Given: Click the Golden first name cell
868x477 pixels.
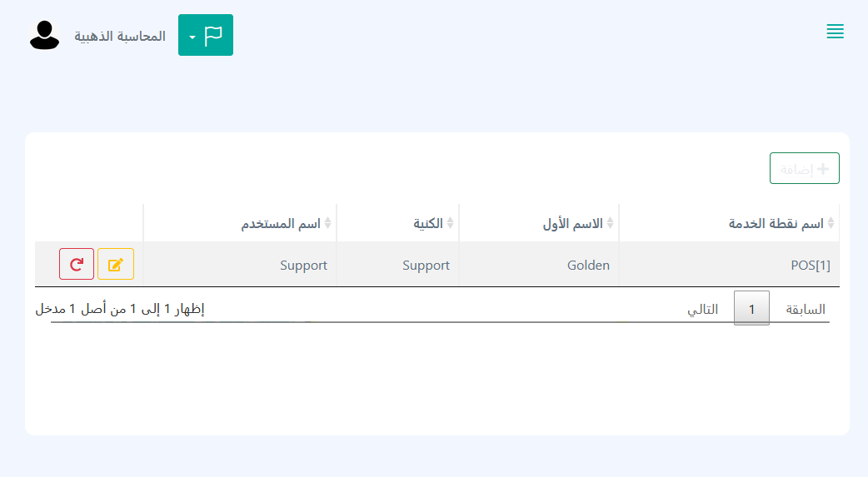Looking at the screenshot, I should coord(588,266).
